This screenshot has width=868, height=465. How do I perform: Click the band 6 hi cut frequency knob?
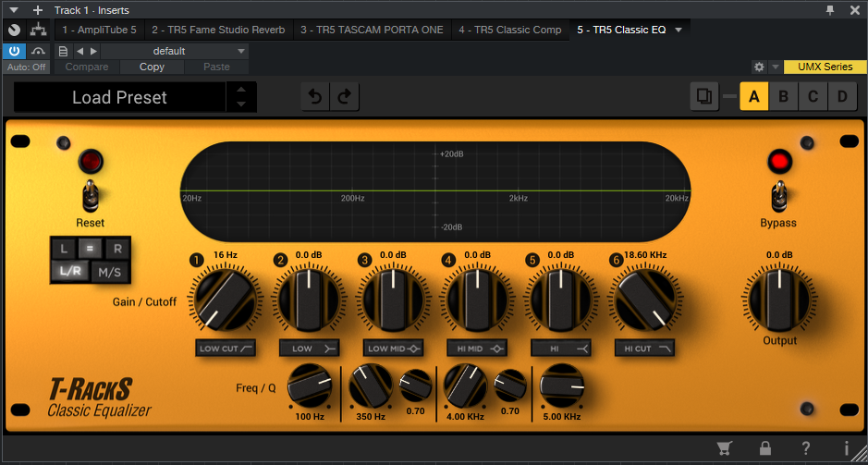pos(645,300)
